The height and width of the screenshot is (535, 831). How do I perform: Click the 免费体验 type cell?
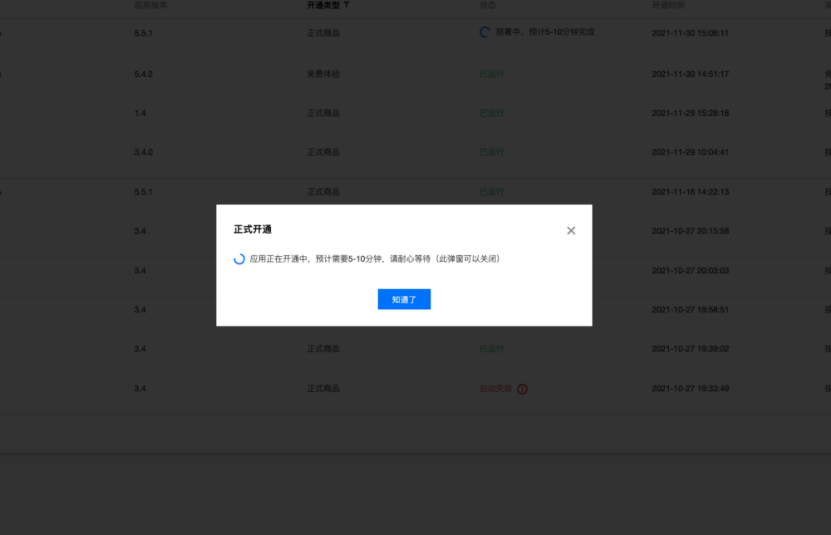tap(323, 74)
